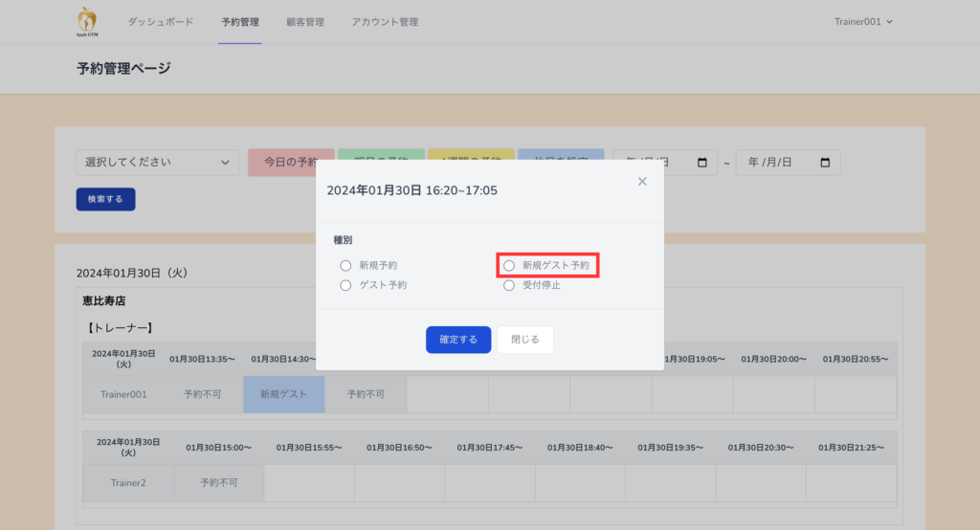Click the 閉じる button

524,340
